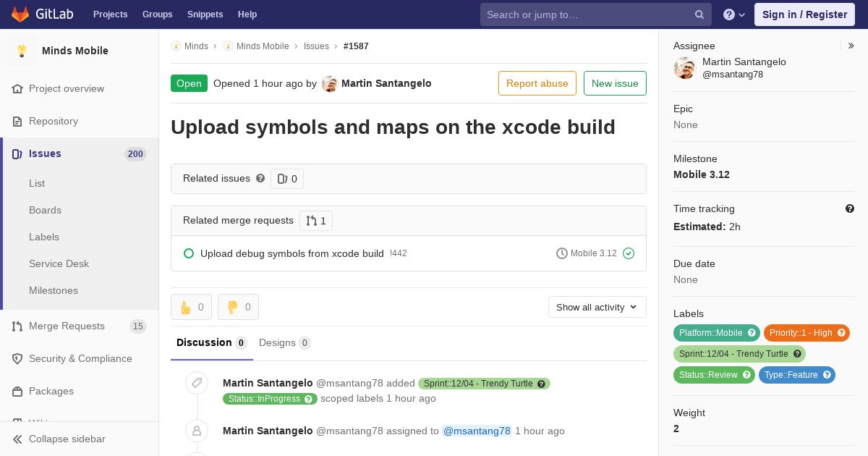Open the Groups menu
The height and width of the screenshot is (456, 868).
(157, 14)
